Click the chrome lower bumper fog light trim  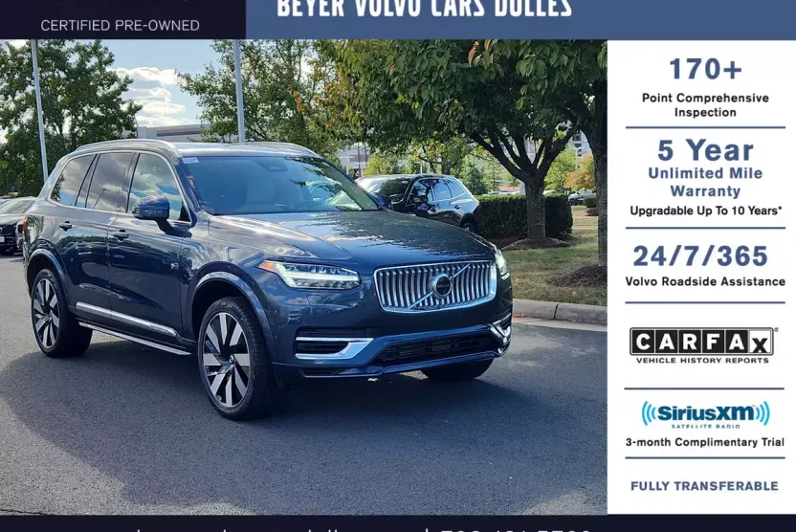pyautogui.click(x=333, y=347)
